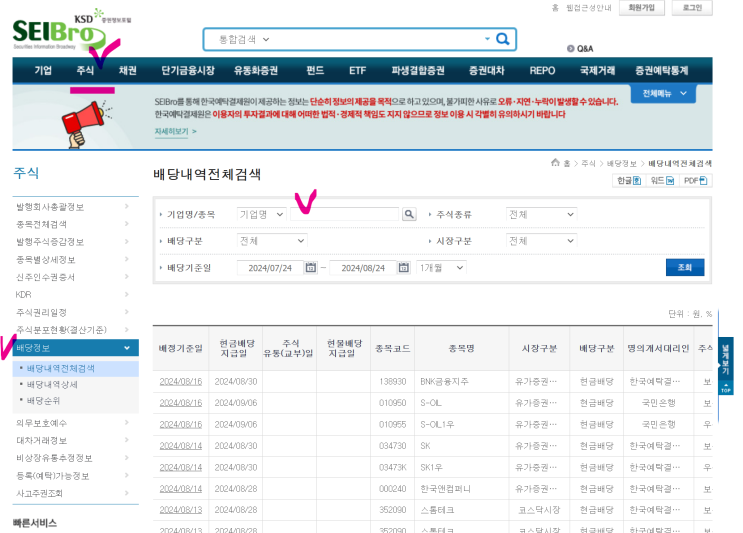Open the 국제거래 main menu
The width and height of the screenshot is (743, 533).
coord(598,71)
